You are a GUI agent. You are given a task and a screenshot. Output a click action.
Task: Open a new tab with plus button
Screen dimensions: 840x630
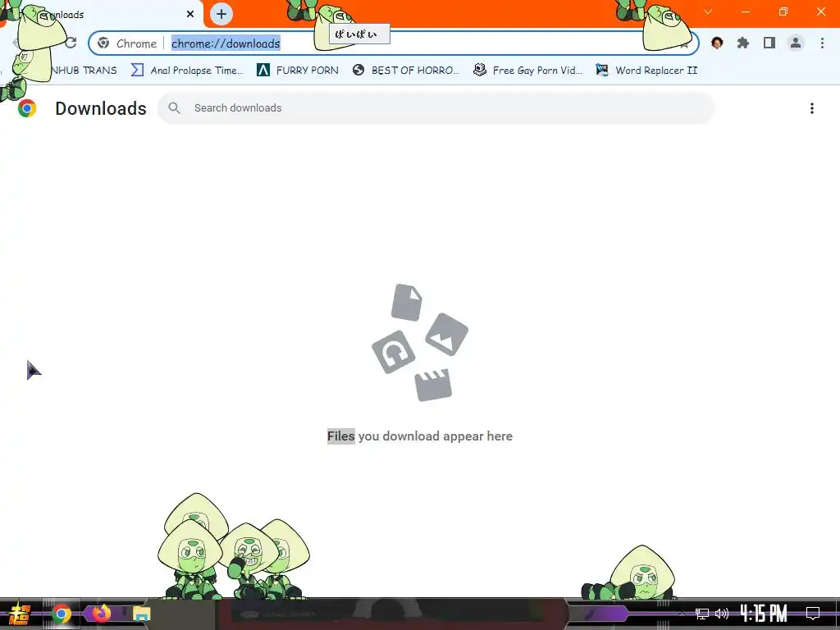221,15
